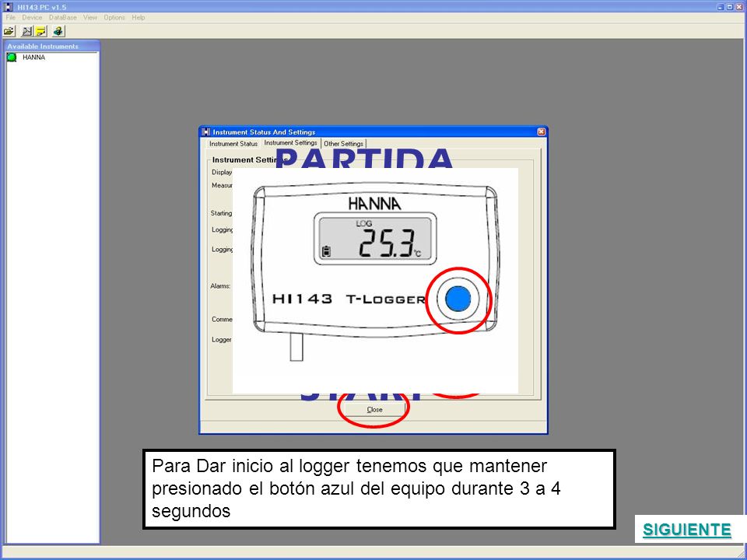Click the open file folder toolbar icon
Screen dimensions: 747x560
(9, 31)
